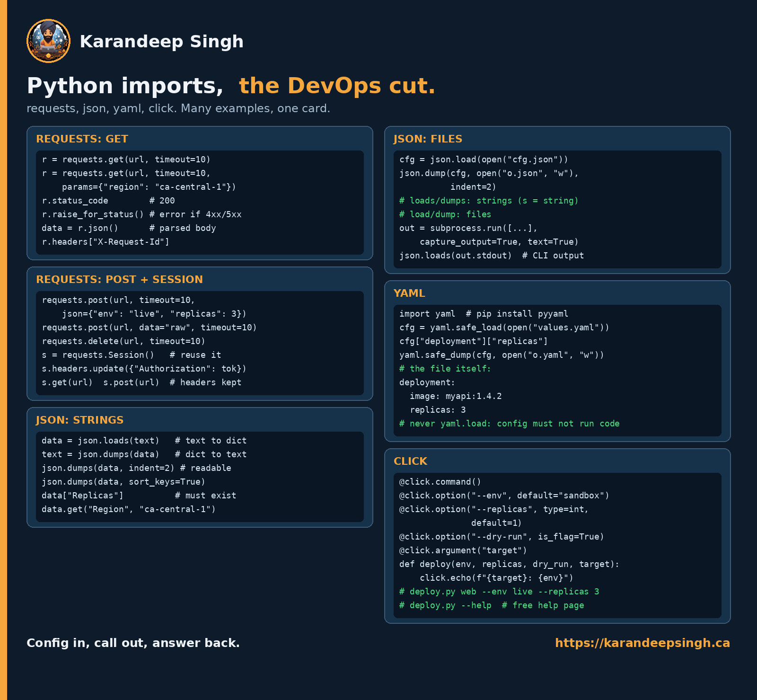Click the 'JSON: FILES' card heading
757x700 pixels.
[x=428, y=139]
